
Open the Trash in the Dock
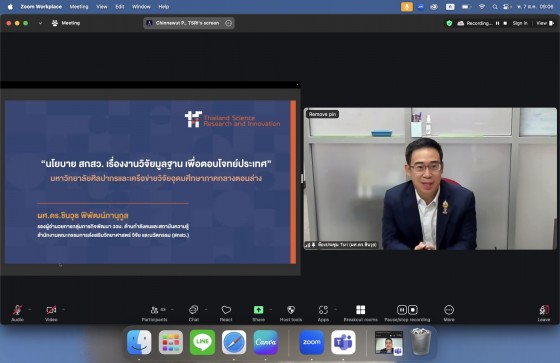coord(421,342)
